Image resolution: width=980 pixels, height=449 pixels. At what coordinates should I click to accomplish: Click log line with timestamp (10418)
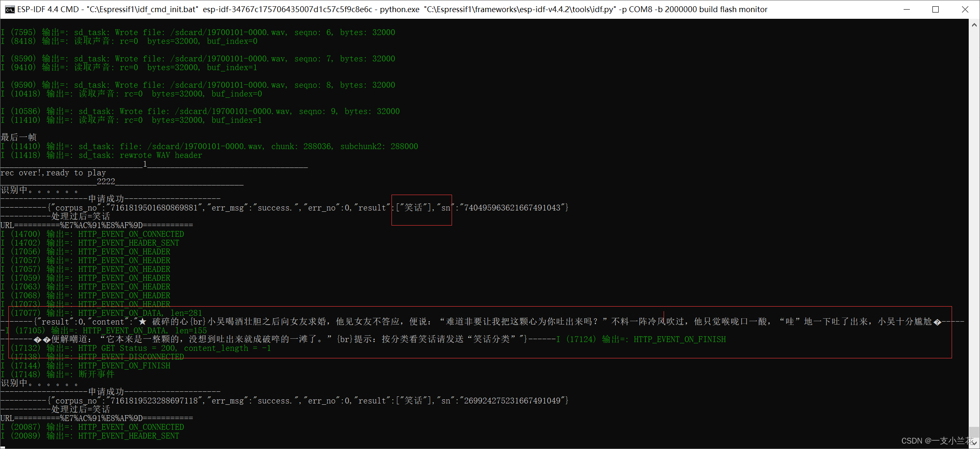[x=131, y=94]
